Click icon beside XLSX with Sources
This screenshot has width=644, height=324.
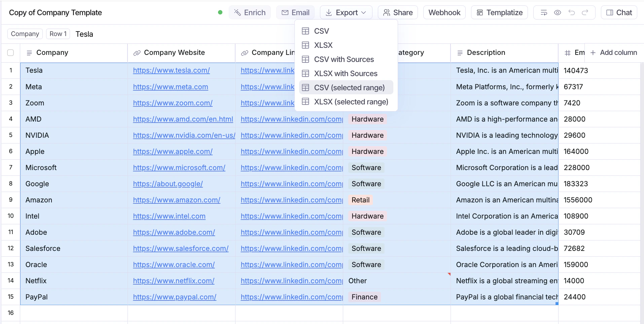click(306, 73)
